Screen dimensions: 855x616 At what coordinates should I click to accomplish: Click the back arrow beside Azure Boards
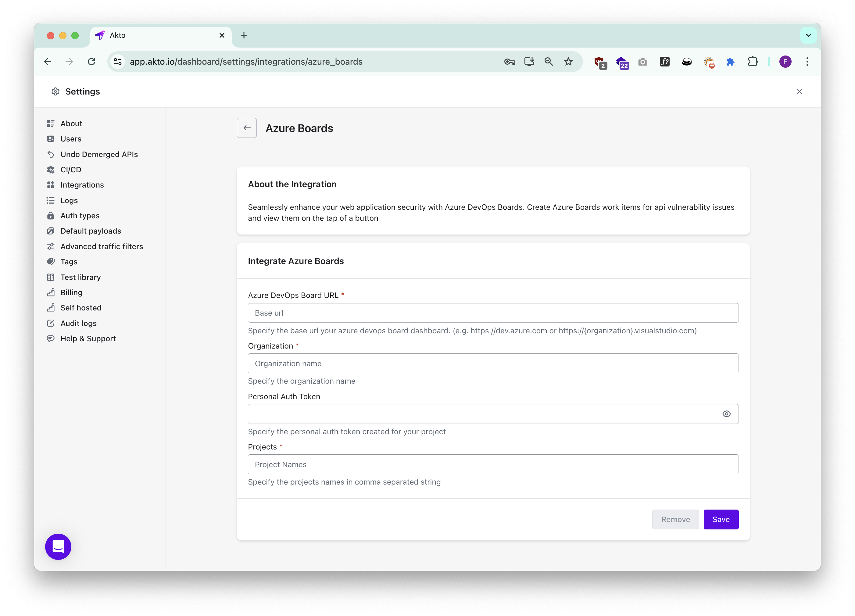247,128
